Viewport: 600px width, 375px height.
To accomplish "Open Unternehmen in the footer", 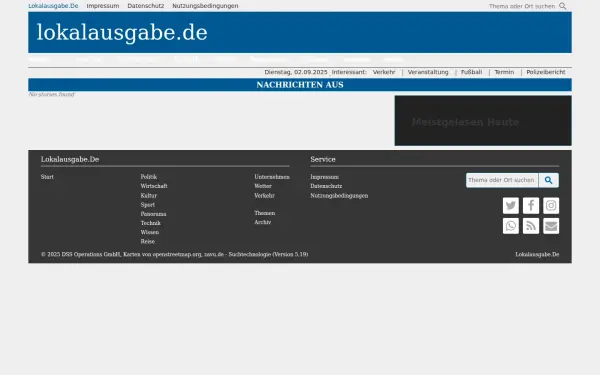I will [x=272, y=177].
